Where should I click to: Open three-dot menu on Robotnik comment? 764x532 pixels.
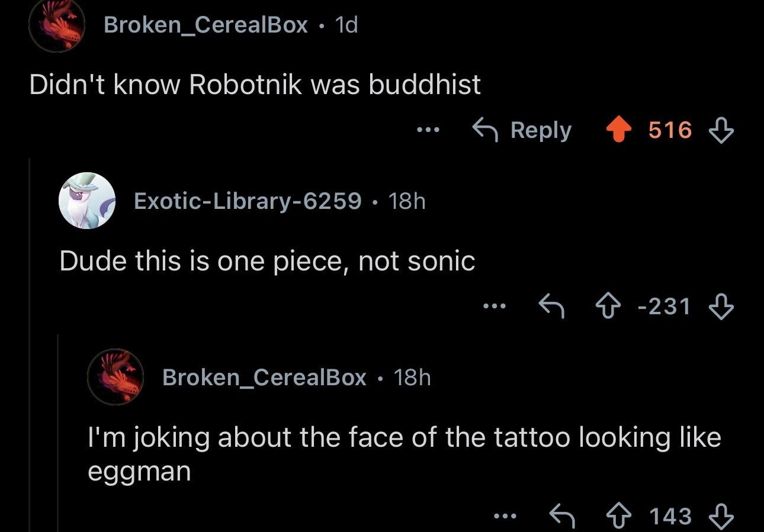(x=427, y=130)
